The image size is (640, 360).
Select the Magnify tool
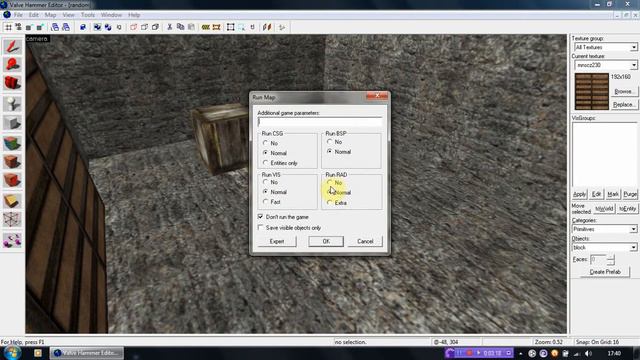12,64
